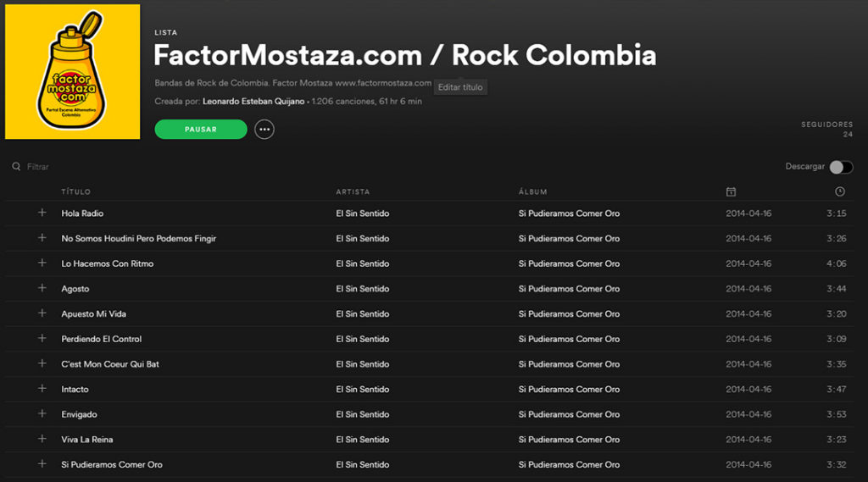The height and width of the screenshot is (482, 868).
Task: Click the Factor Mostaza playlist cover image
Action: tap(73, 71)
